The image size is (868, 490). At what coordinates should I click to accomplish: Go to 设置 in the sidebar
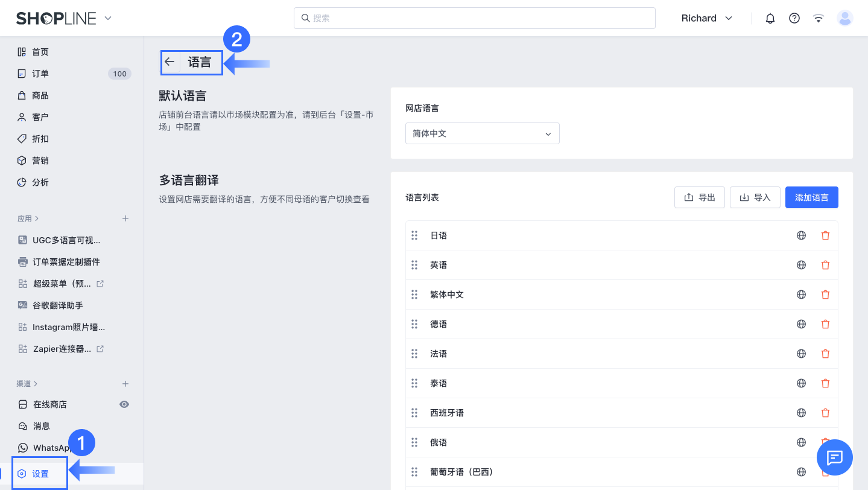pyautogui.click(x=40, y=474)
